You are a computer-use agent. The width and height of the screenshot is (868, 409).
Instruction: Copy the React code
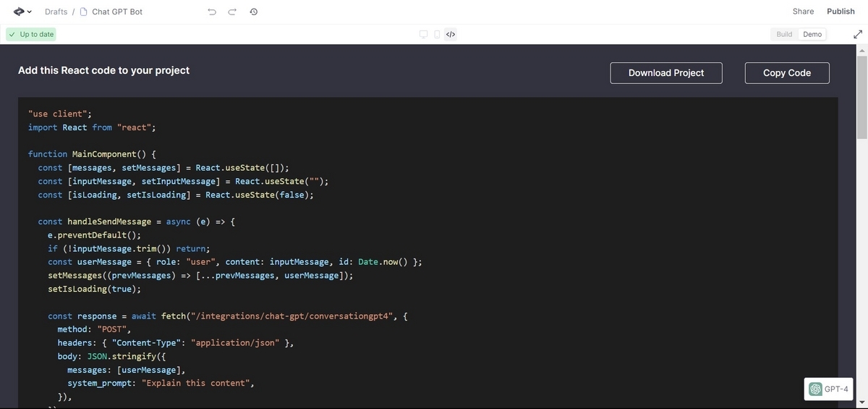pos(787,72)
